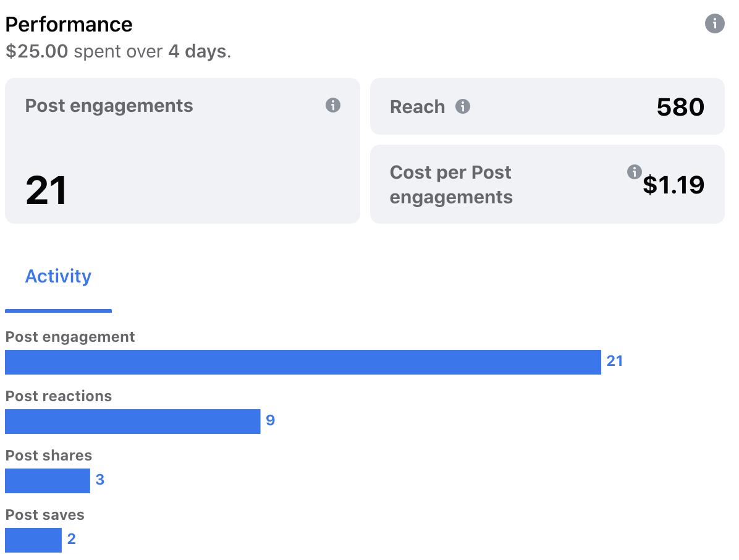The height and width of the screenshot is (560, 739).
Task: Click the 'Post engagements' card title
Action: tap(109, 106)
